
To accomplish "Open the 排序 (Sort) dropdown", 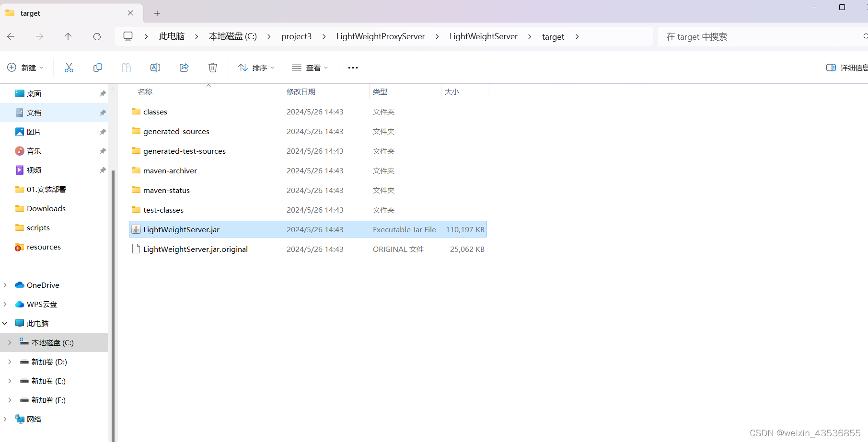I will point(256,68).
